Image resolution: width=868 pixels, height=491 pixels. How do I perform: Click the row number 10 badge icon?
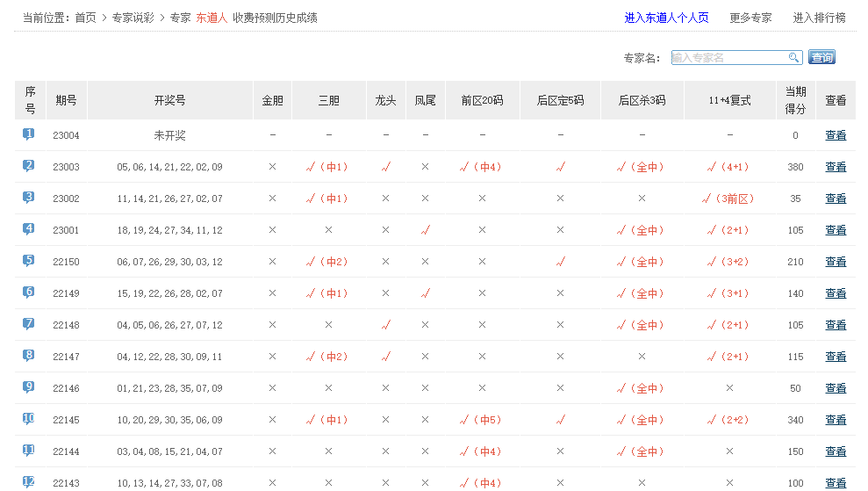(x=29, y=419)
